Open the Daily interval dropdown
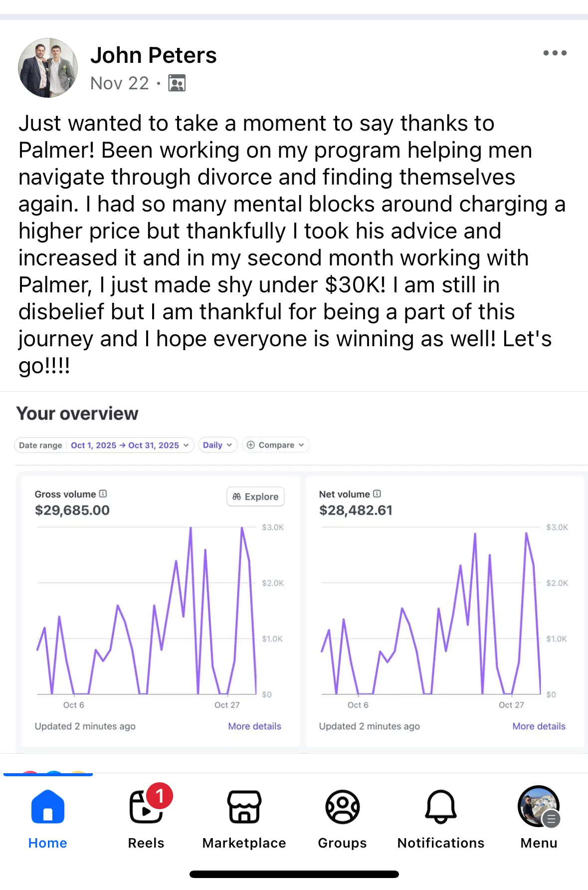 [217, 445]
